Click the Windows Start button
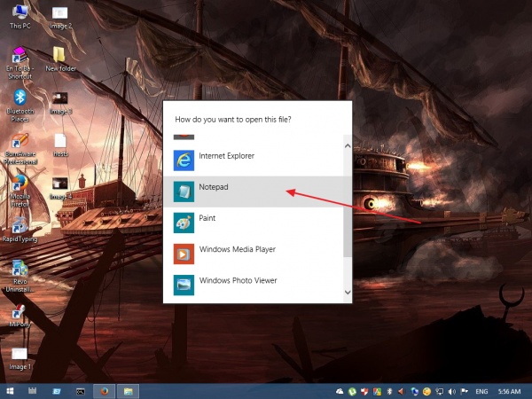 [9, 390]
